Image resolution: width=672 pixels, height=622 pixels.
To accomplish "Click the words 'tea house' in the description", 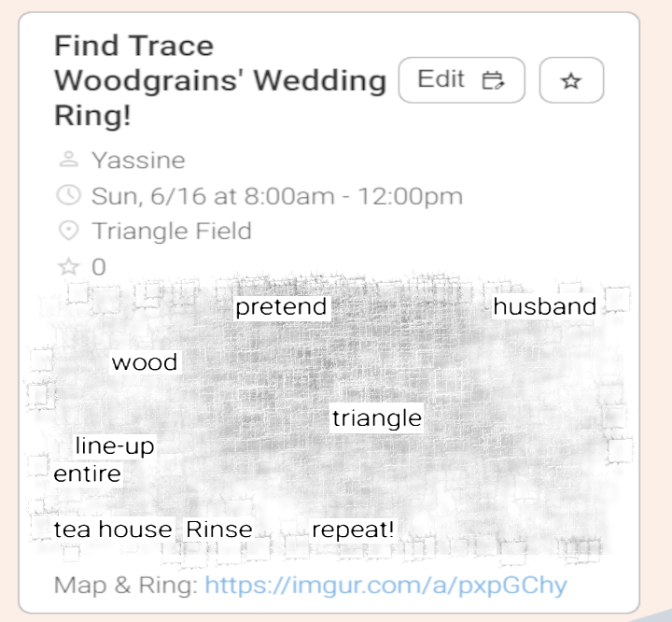I will coord(113,530).
